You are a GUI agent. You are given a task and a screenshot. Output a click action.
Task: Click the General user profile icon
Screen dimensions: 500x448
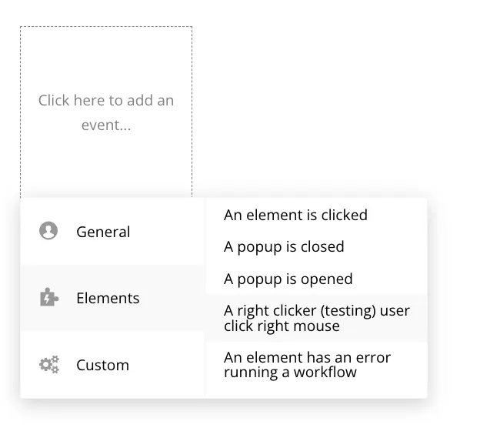click(x=48, y=231)
